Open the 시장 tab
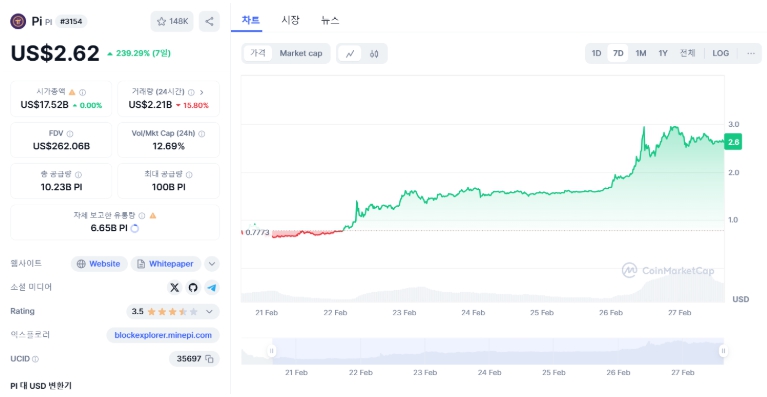The height and width of the screenshot is (397, 767). pos(291,21)
